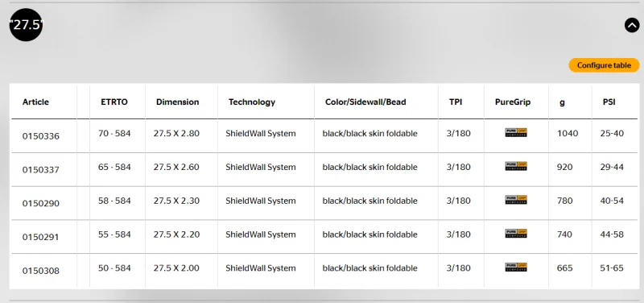
Task: Click the black 27.5 size badge
Action: coord(26,25)
